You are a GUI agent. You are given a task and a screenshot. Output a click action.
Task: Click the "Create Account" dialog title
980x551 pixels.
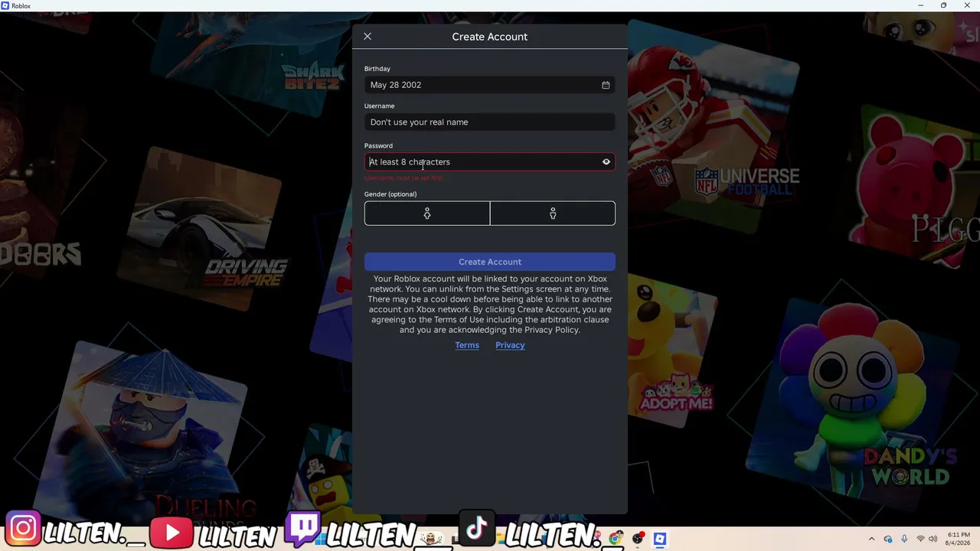point(490,37)
